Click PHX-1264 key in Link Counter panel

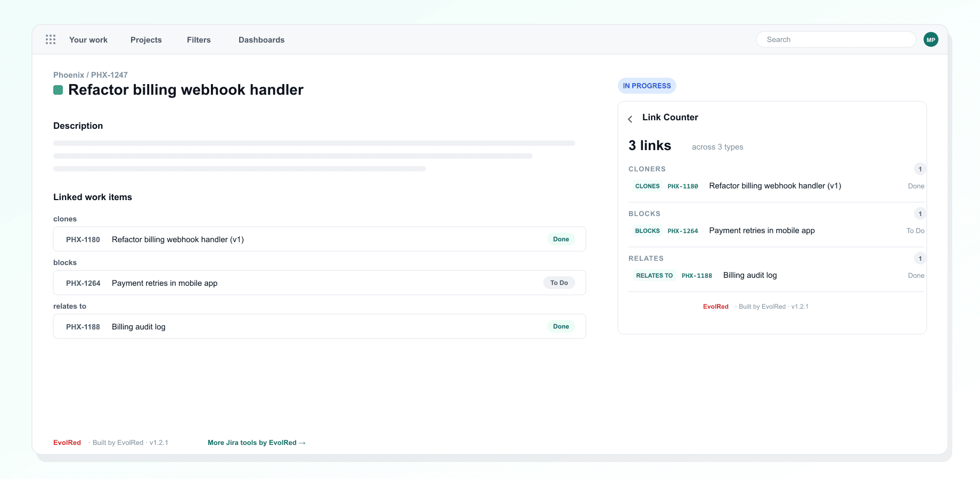683,231
